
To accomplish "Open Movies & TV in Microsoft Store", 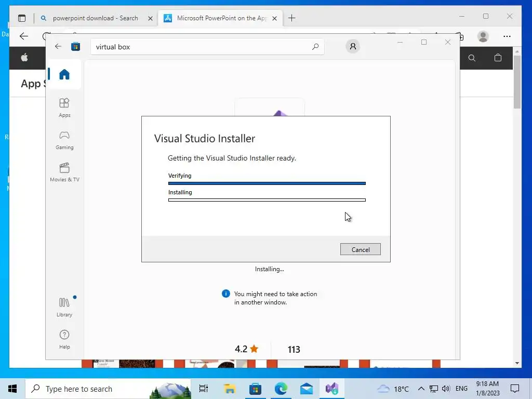I will point(64,172).
